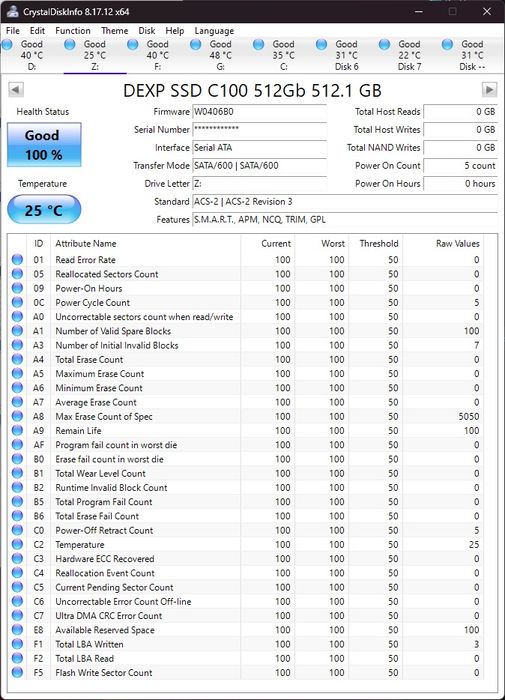Click the Drive Letter field Z:
The height and width of the screenshot is (700, 505).
[x=259, y=183]
